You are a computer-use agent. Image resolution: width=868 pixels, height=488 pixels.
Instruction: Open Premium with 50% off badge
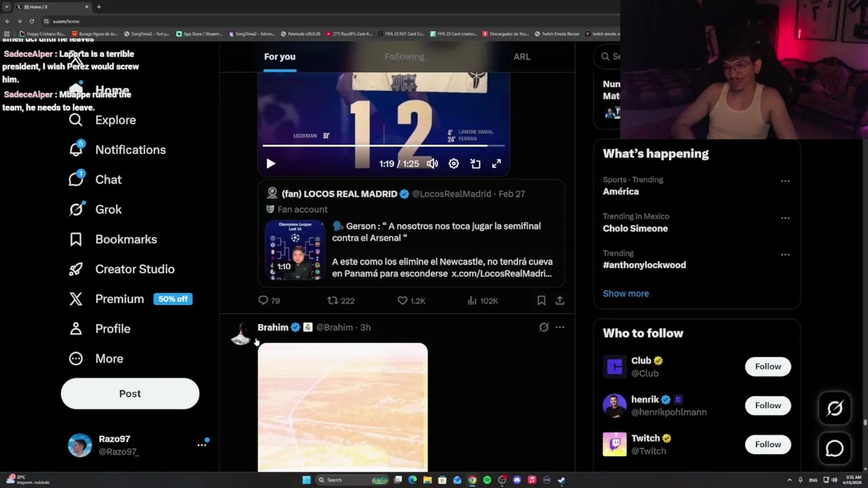pyautogui.click(x=130, y=299)
